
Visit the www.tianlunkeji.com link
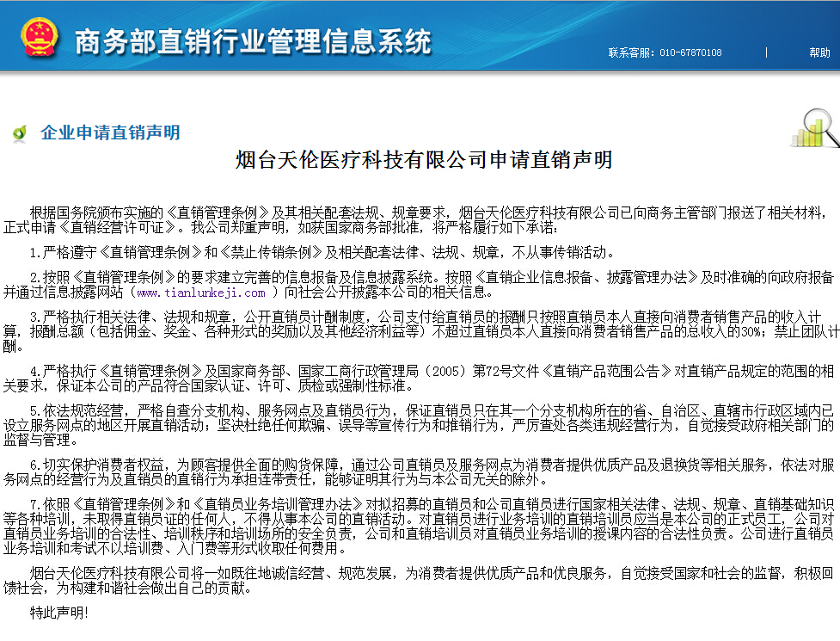point(201,293)
